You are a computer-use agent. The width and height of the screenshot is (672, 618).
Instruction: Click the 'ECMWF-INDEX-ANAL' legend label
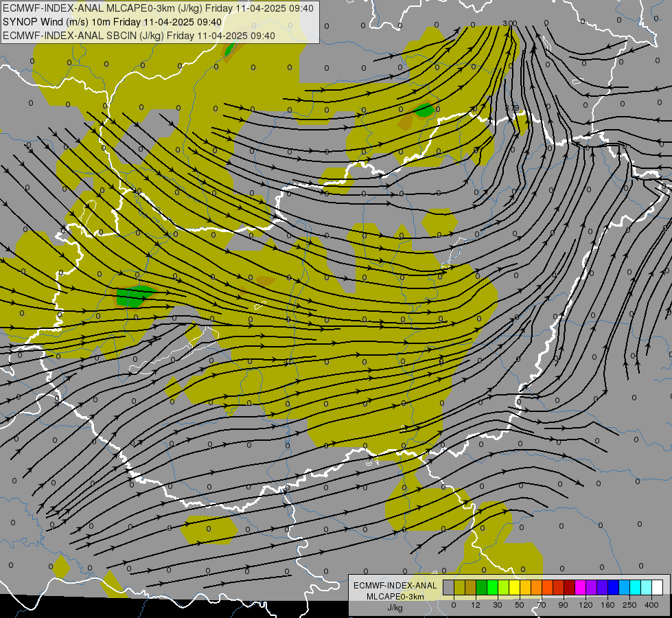pyautogui.click(x=395, y=586)
